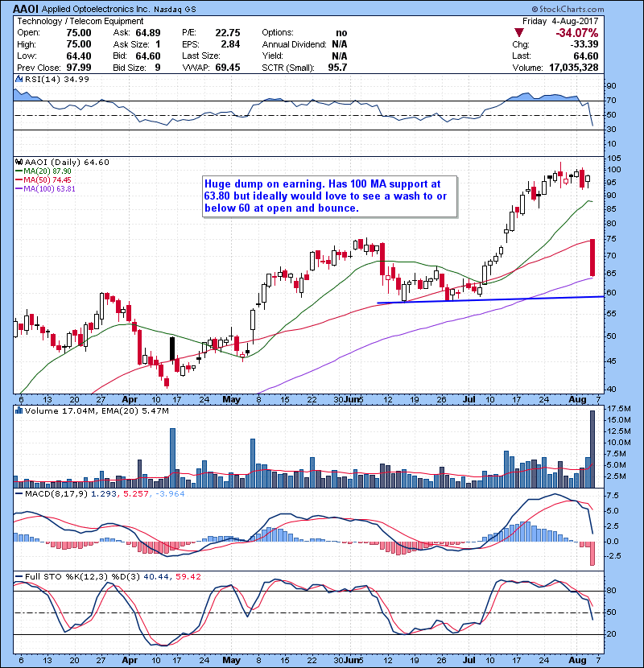The height and width of the screenshot is (668, 644).
Task: Click the Friday 4-Aug-2017 date
Action: 560,21
